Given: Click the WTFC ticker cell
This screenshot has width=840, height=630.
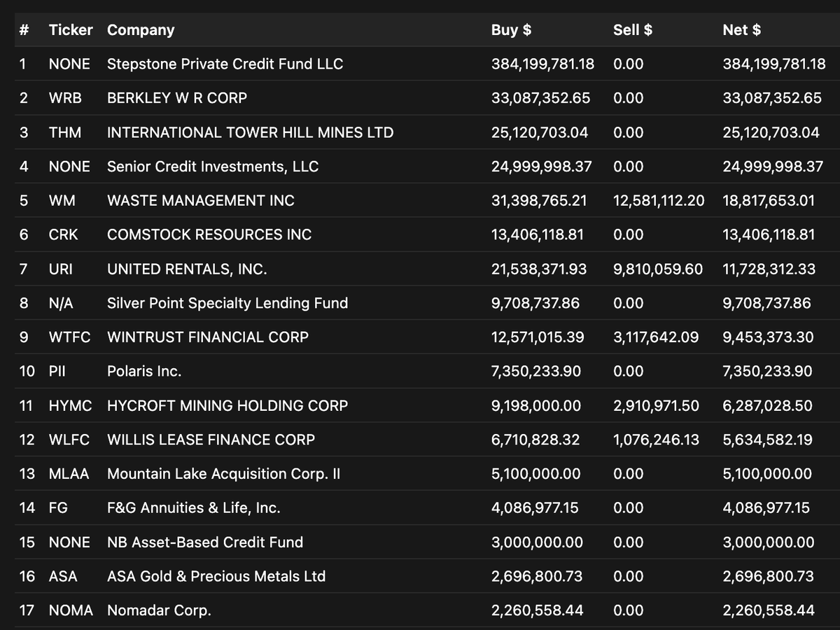Looking at the screenshot, I should (x=70, y=337).
